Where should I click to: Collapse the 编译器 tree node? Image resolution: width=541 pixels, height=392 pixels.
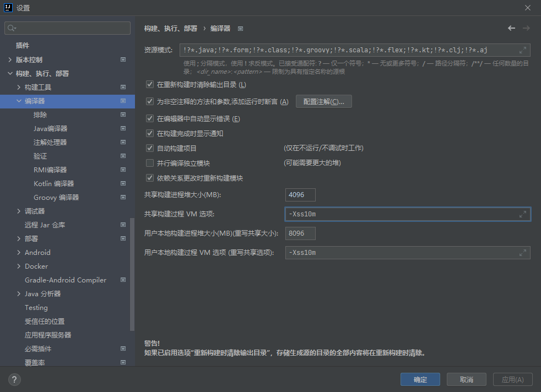(19, 101)
